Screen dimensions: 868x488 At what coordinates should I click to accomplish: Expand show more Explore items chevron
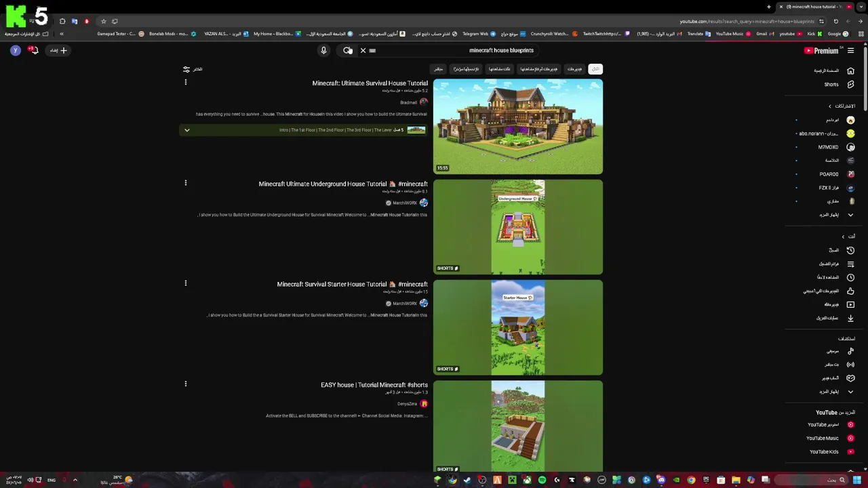point(850,392)
